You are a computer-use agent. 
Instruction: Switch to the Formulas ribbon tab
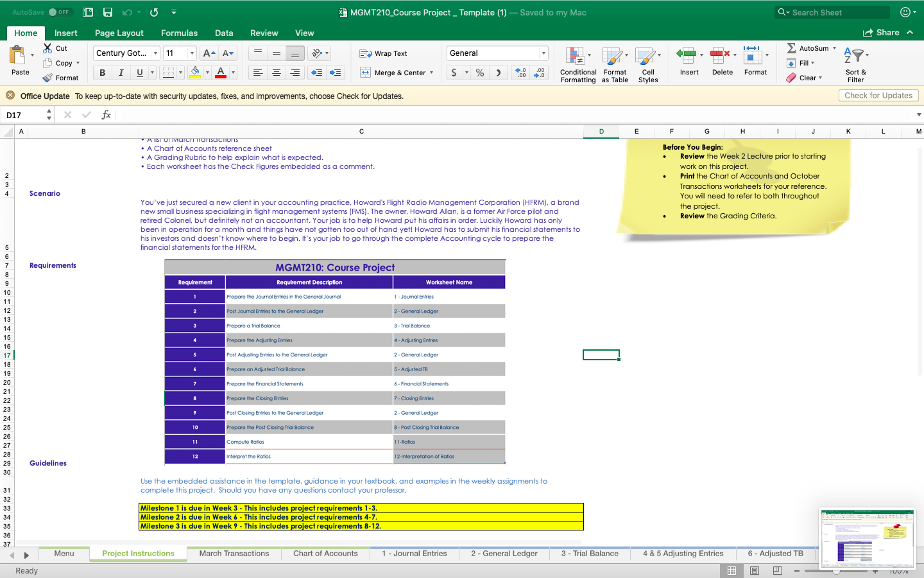point(179,33)
